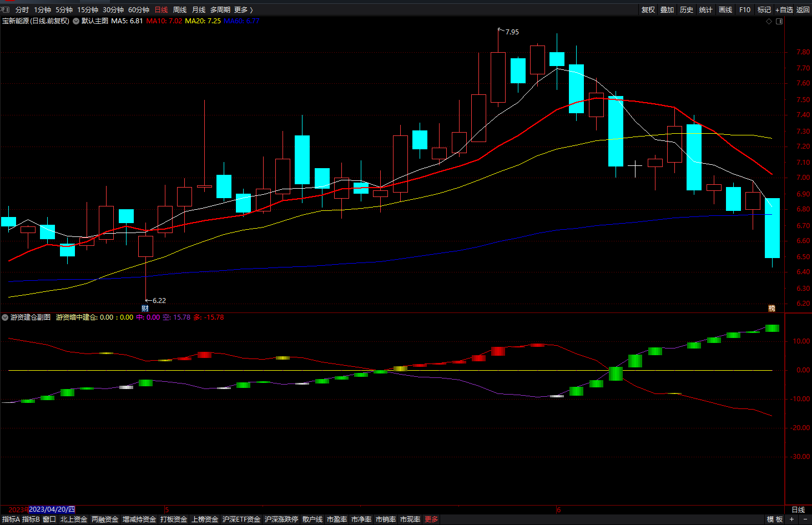Show the 散户线 indicator
The height and width of the screenshot is (525, 812).
(x=312, y=519)
